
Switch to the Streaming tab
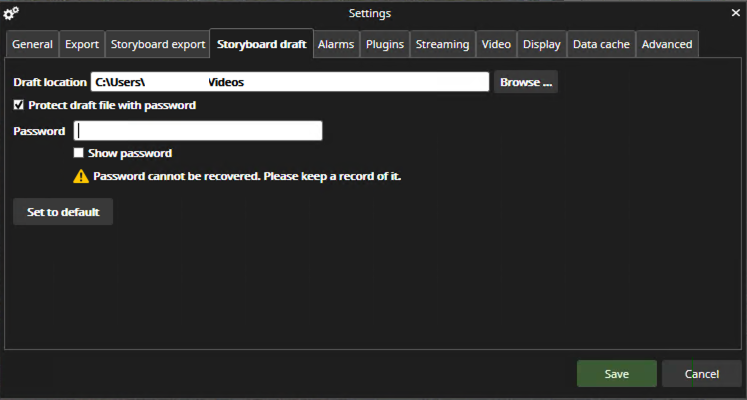click(x=442, y=44)
